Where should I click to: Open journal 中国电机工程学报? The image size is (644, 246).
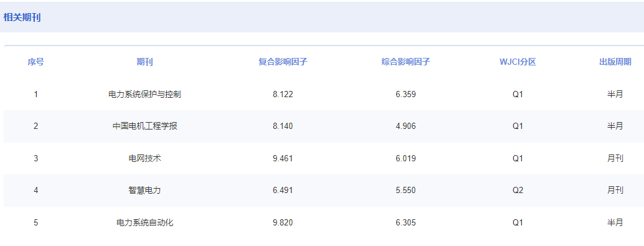(144, 126)
